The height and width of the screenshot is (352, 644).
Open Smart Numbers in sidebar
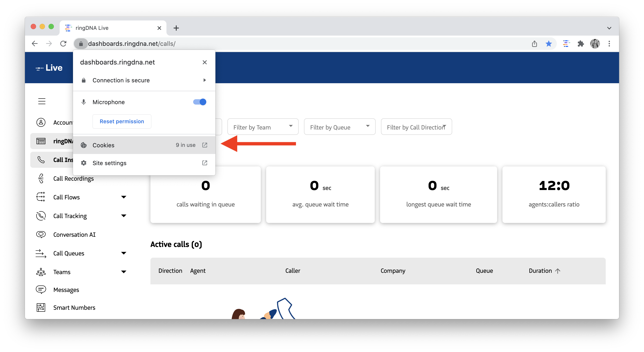(74, 307)
